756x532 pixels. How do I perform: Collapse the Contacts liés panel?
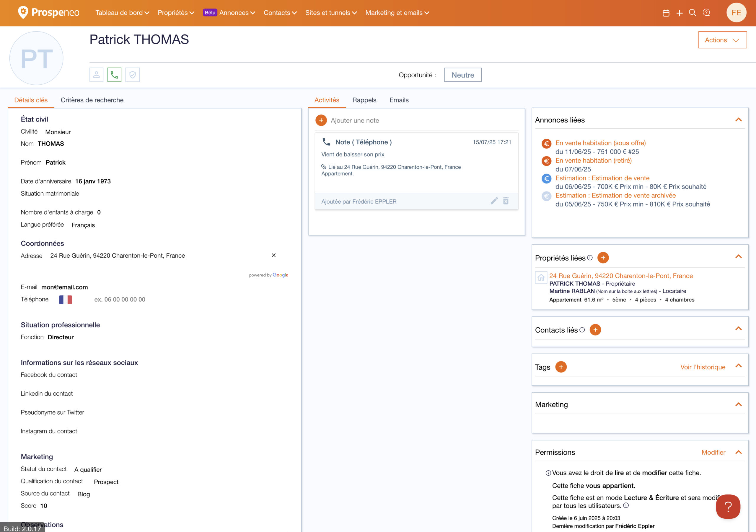click(x=739, y=329)
